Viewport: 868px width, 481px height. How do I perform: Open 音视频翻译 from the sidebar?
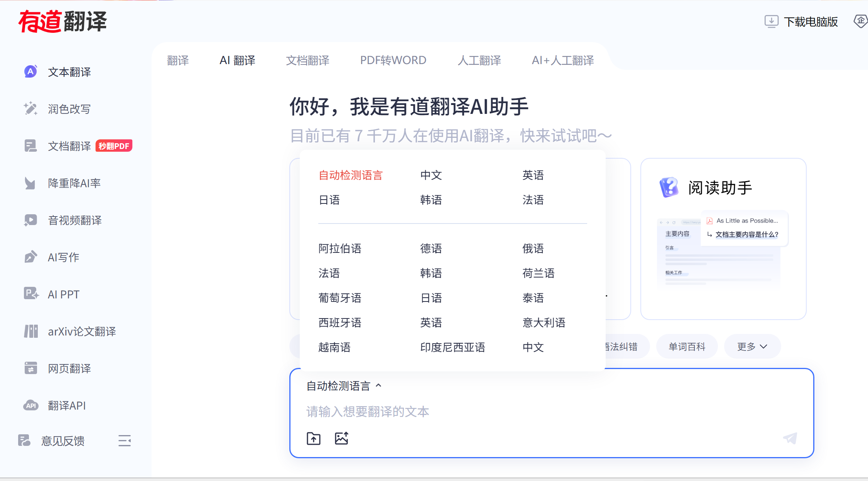coord(75,220)
